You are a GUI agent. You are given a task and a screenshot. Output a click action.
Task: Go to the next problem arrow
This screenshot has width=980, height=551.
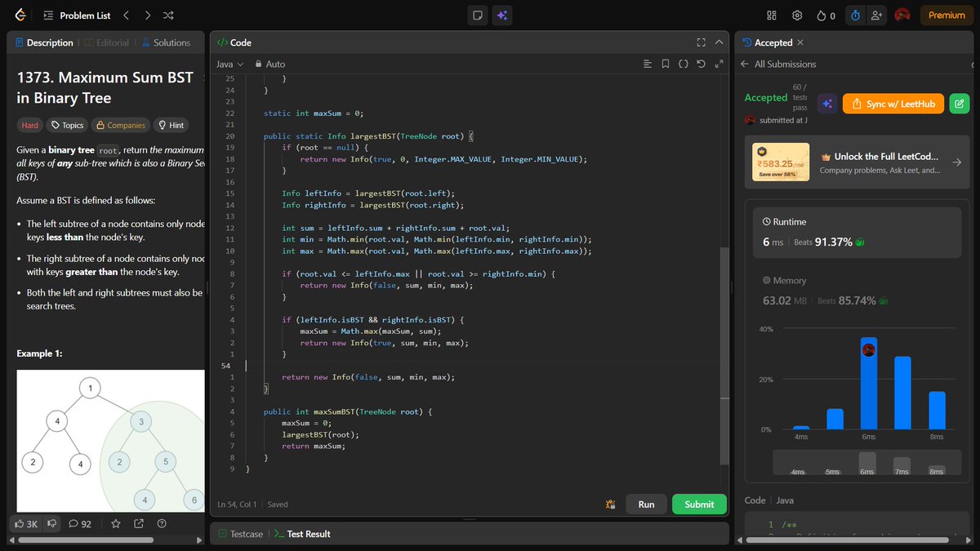pyautogui.click(x=147, y=15)
